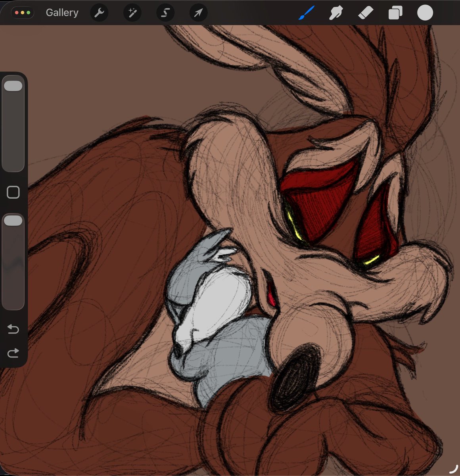Screen dimensions: 460x476
Task: Activate the Selection tool
Action: (x=165, y=13)
